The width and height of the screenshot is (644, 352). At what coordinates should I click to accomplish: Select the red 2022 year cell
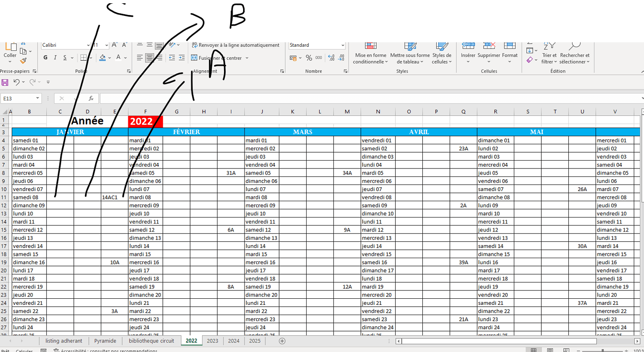tap(145, 121)
